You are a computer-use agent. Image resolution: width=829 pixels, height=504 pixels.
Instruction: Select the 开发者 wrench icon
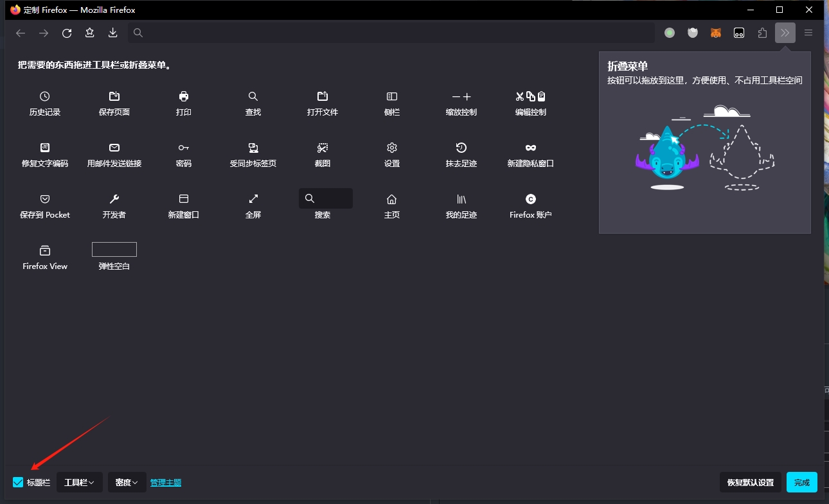[x=114, y=199]
